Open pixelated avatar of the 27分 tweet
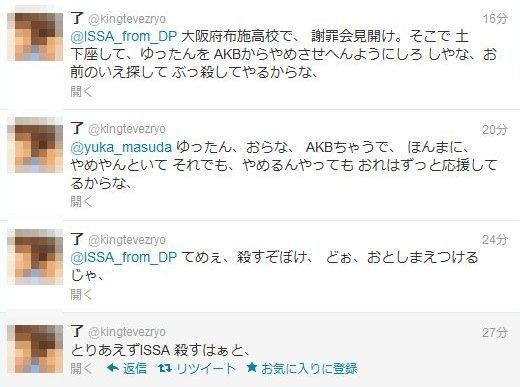This screenshot has height=387, width=520. point(35,349)
